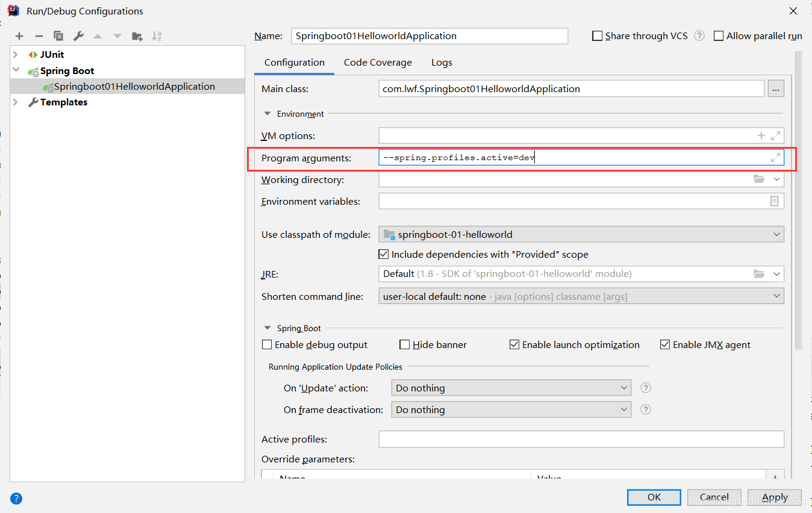Uncheck Include dependencies with "Provided" scope
This screenshot has width=812, height=513.
click(x=384, y=254)
